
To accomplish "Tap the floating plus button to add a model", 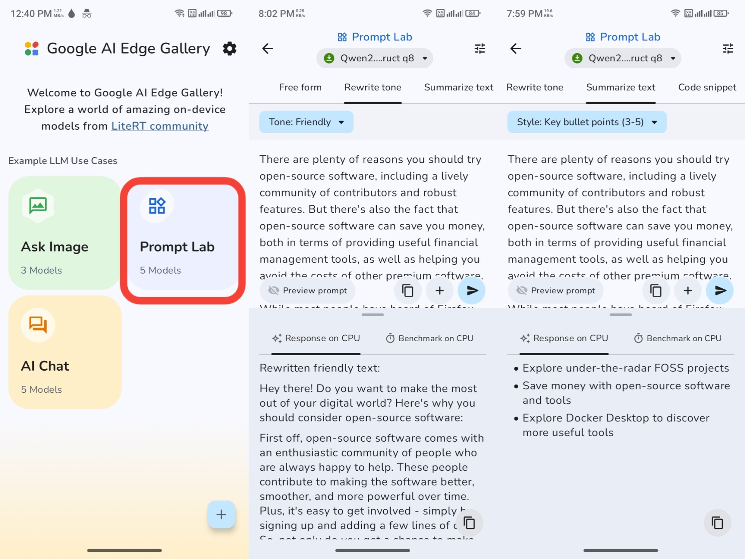I will tap(221, 515).
